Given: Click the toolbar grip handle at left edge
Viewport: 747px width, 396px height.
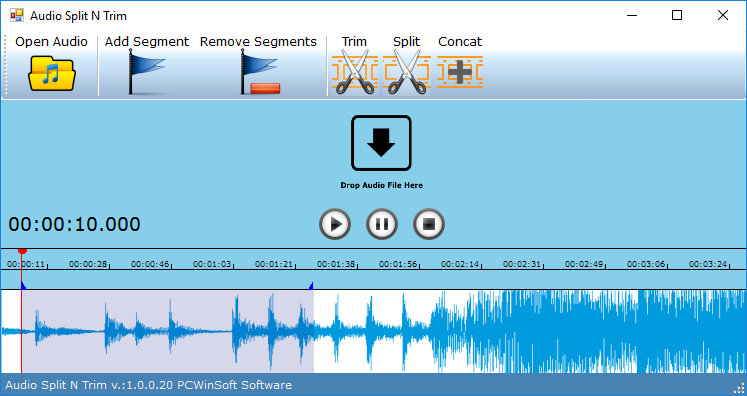Looking at the screenshot, I should tap(5, 65).
